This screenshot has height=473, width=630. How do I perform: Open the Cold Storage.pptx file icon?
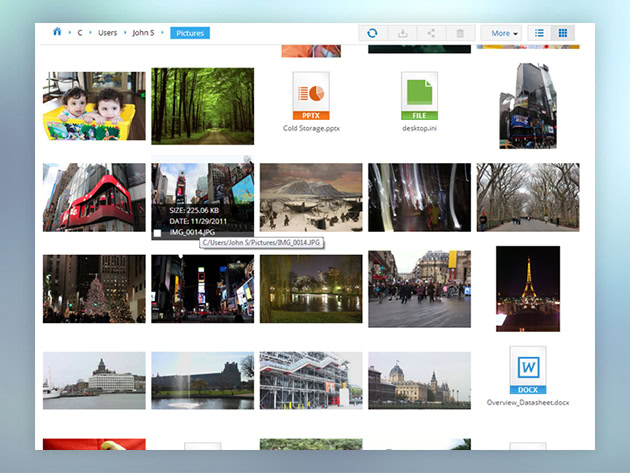click(311, 96)
